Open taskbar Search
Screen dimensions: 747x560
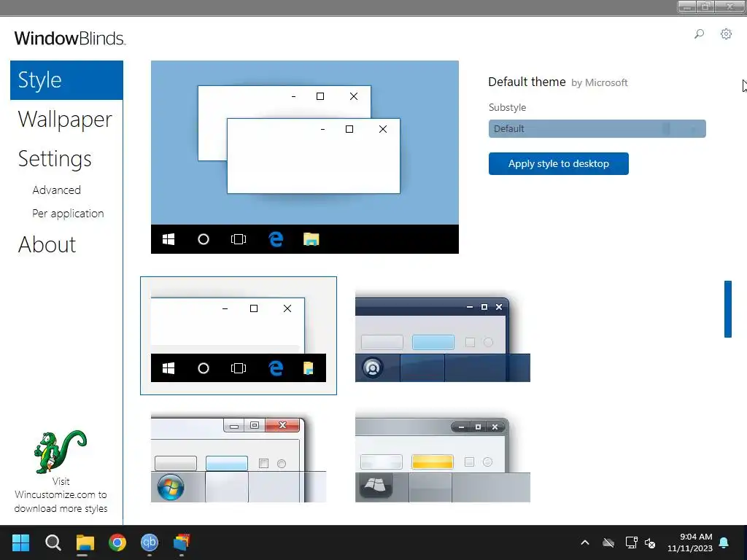53,542
